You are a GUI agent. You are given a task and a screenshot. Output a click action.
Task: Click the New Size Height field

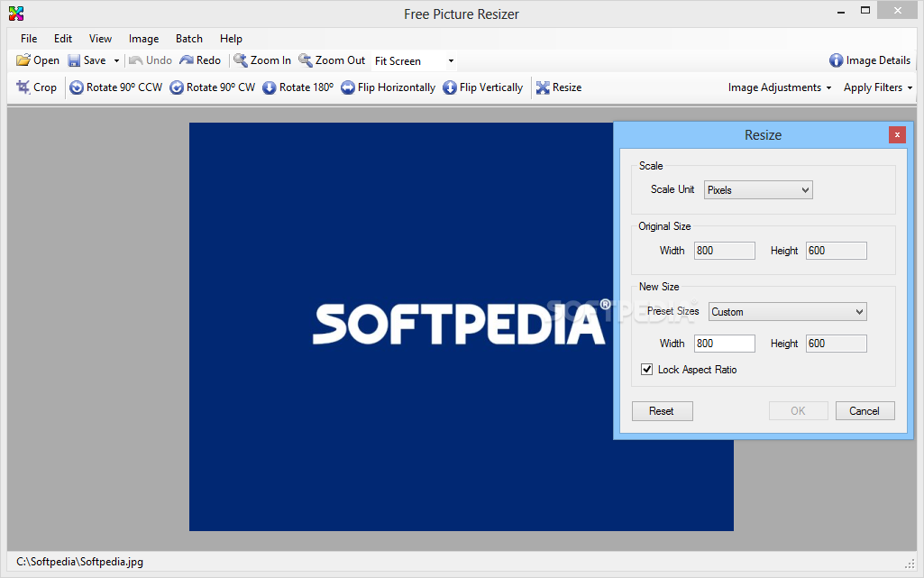pyautogui.click(x=837, y=344)
